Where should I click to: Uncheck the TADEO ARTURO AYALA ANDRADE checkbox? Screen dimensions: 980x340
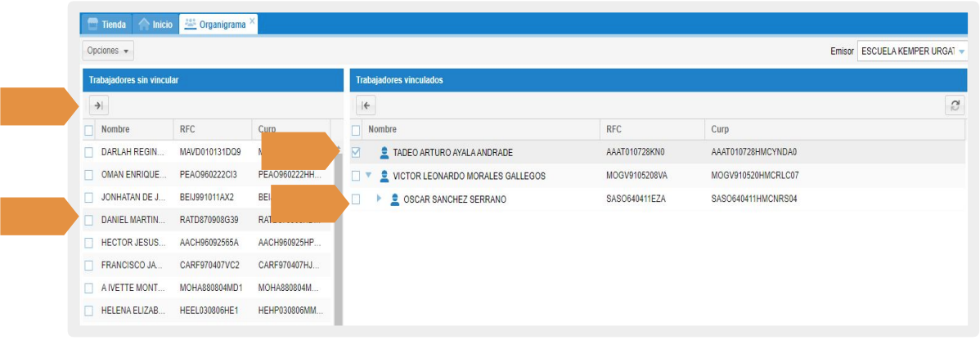tap(355, 152)
